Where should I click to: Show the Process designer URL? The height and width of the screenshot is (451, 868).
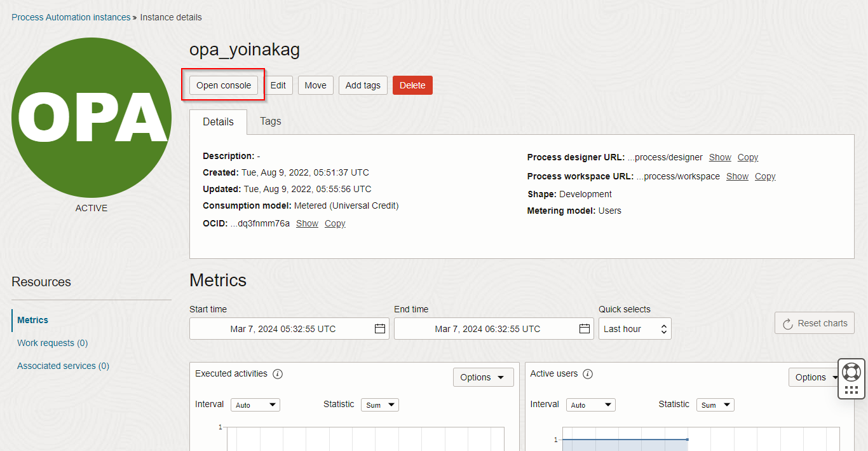[x=720, y=157]
